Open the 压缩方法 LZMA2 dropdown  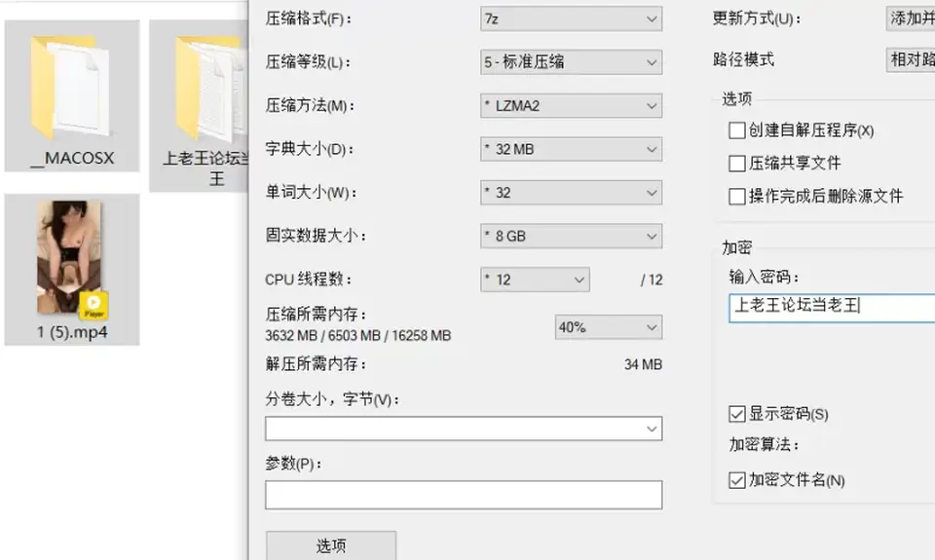(571, 105)
